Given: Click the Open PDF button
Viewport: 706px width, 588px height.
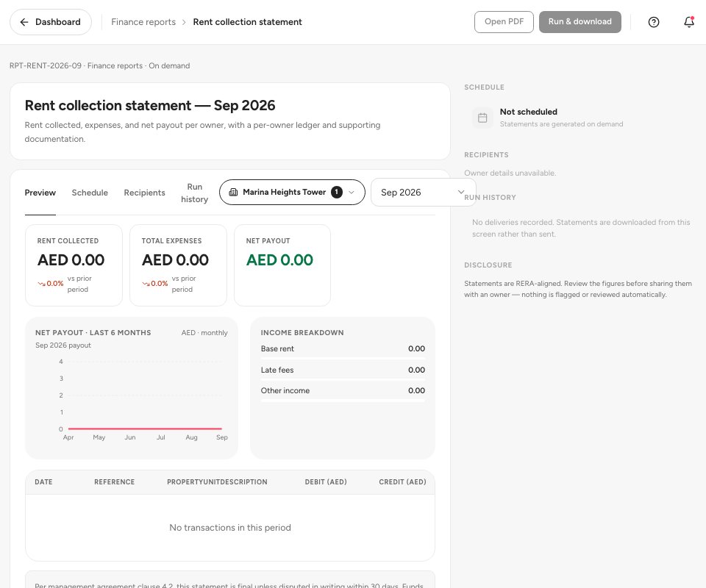Looking at the screenshot, I should [504, 21].
